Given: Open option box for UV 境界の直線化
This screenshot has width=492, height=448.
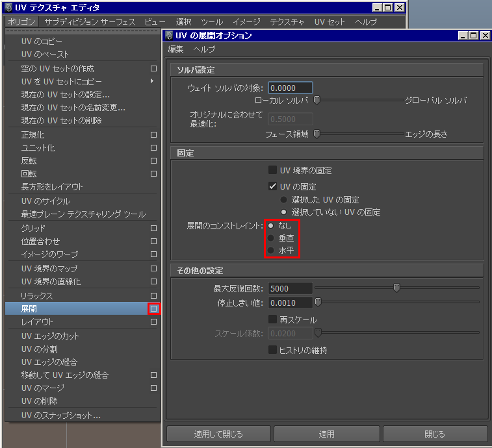Looking at the screenshot, I should click(x=153, y=282).
